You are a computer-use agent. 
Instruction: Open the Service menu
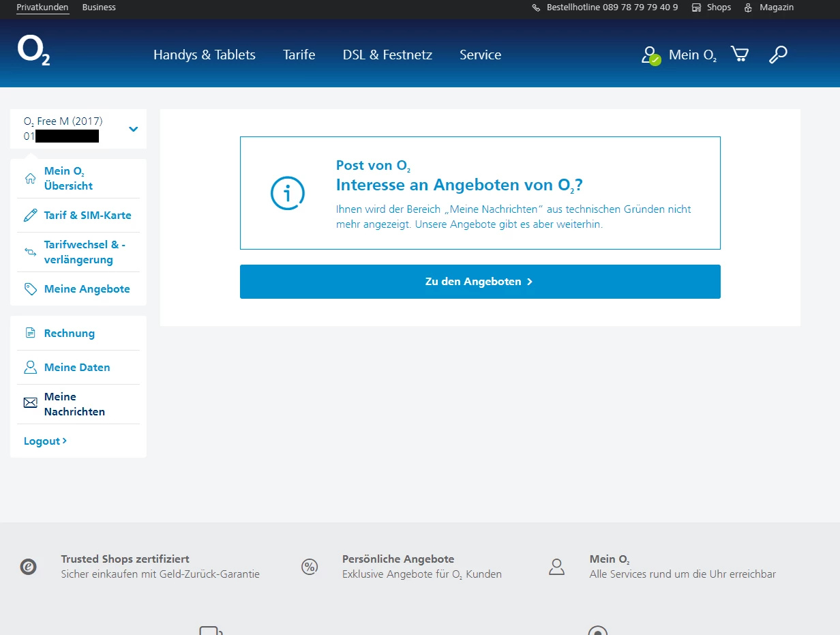[x=481, y=55]
